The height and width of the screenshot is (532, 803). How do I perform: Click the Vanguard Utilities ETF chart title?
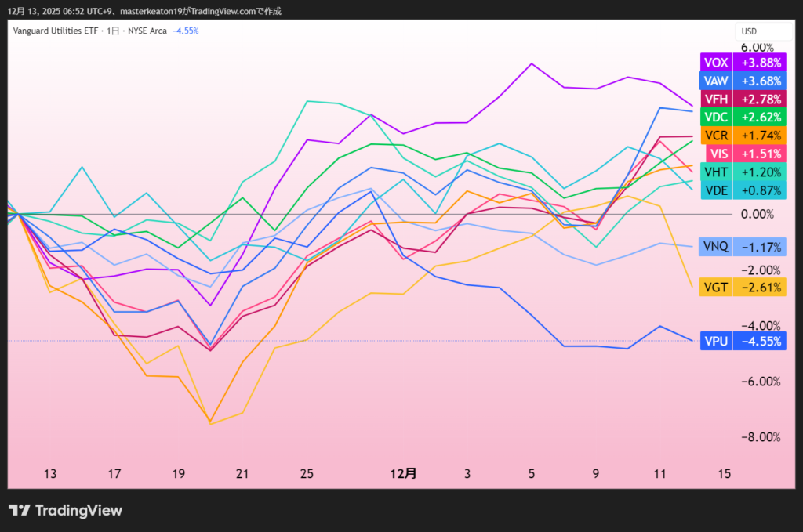pyautogui.click(x=55, y=31)
